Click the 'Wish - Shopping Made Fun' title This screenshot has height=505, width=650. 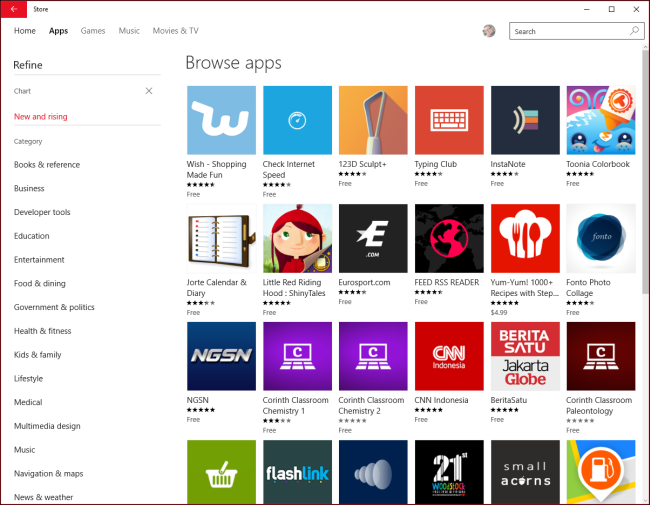coord(216,170)
